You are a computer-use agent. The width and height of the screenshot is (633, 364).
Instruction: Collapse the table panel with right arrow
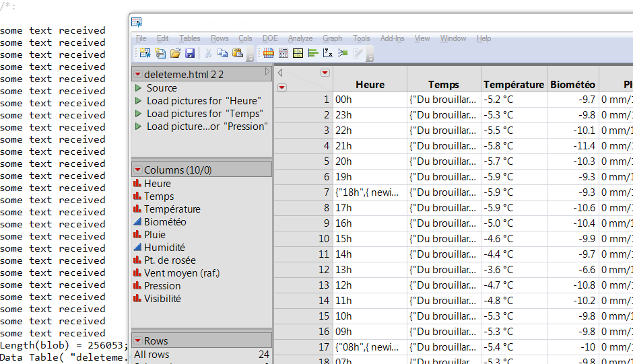point(267,71)
